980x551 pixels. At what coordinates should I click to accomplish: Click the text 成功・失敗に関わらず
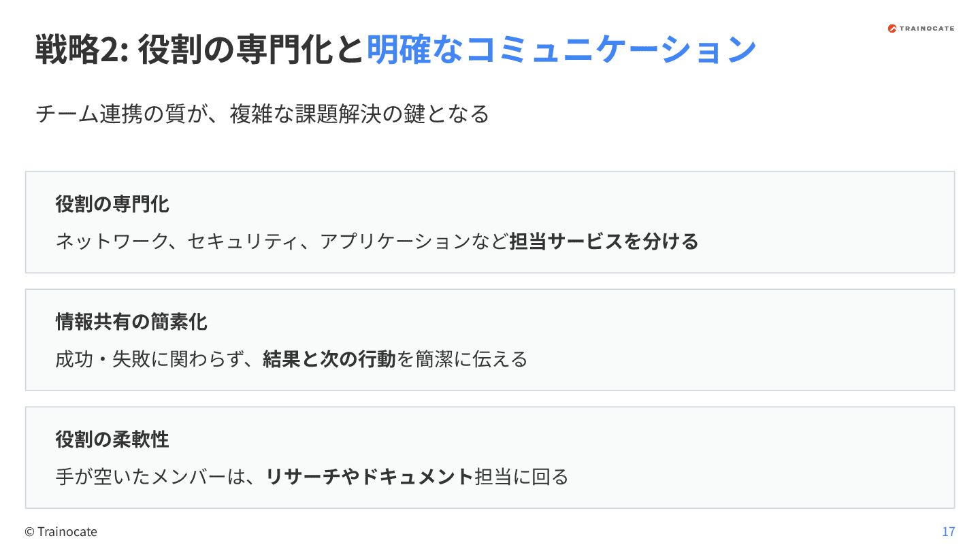158,359
